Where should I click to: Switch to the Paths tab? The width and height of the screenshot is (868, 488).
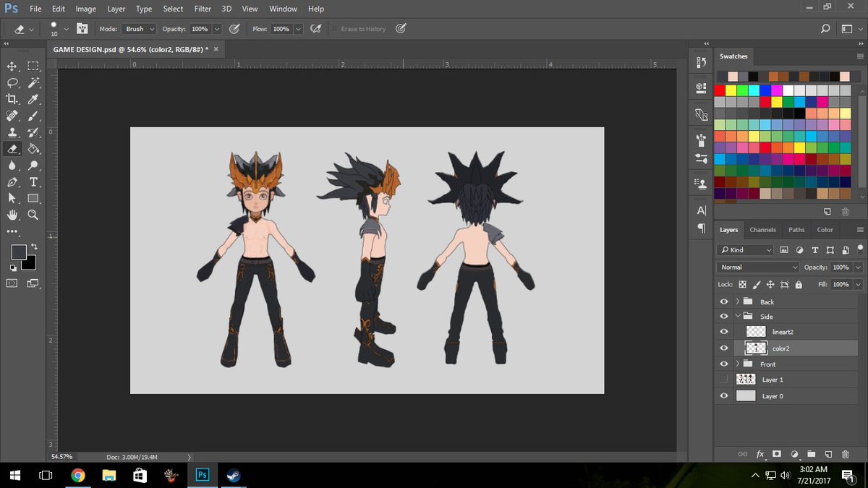pos(796,229)
